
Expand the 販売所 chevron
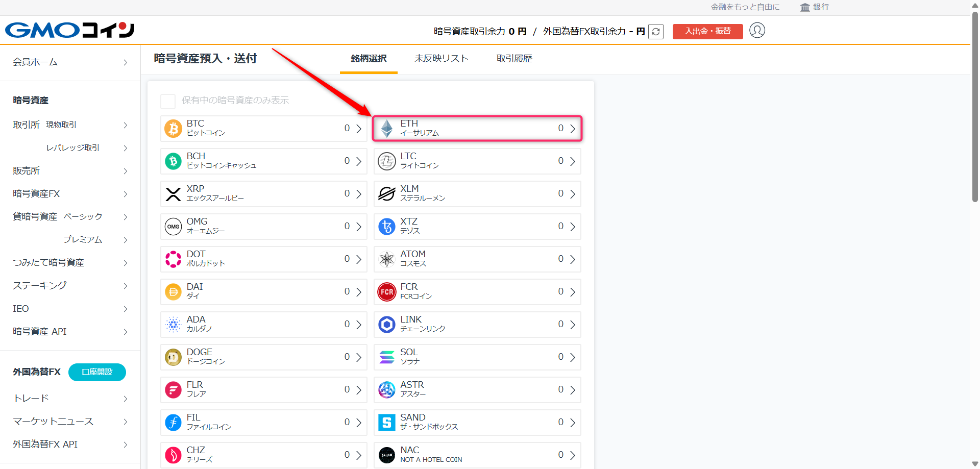pyautogui.click(x=126, y=171)
